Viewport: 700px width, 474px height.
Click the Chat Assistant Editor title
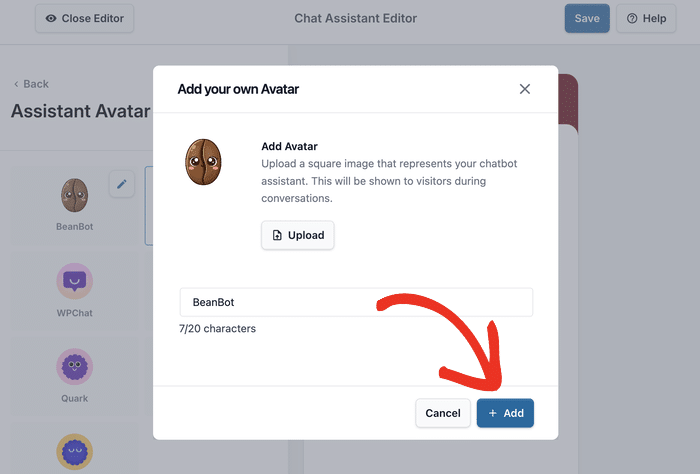coord(356,18)
